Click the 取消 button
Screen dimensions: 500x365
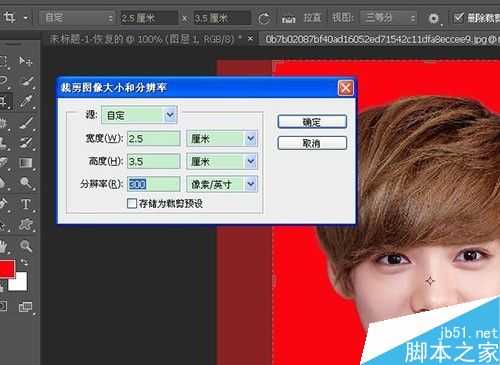[312, 143]
